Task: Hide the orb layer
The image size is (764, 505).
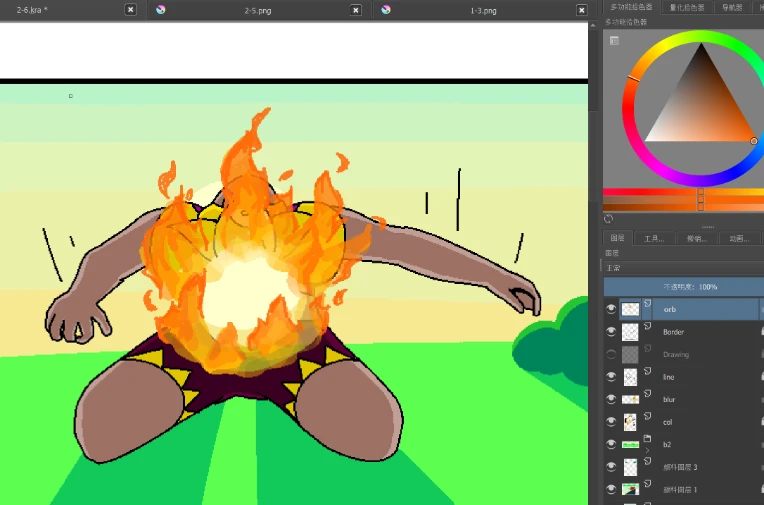Action: [611, 309]
